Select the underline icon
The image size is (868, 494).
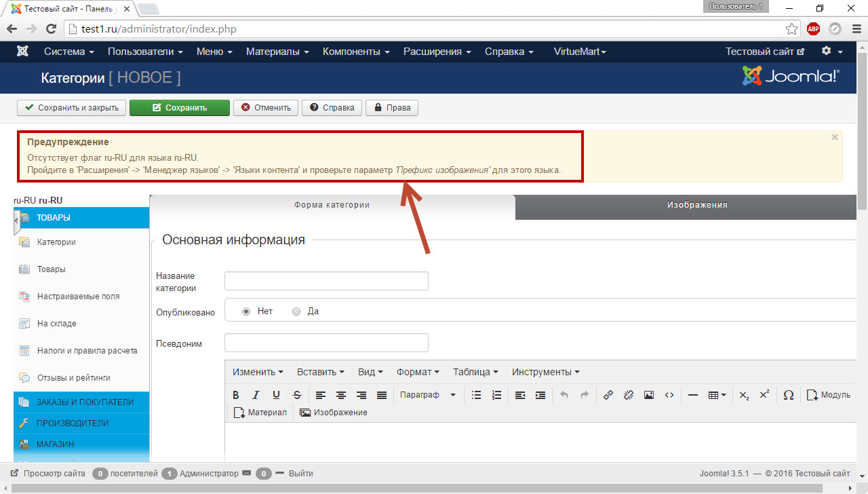(277, 394)
